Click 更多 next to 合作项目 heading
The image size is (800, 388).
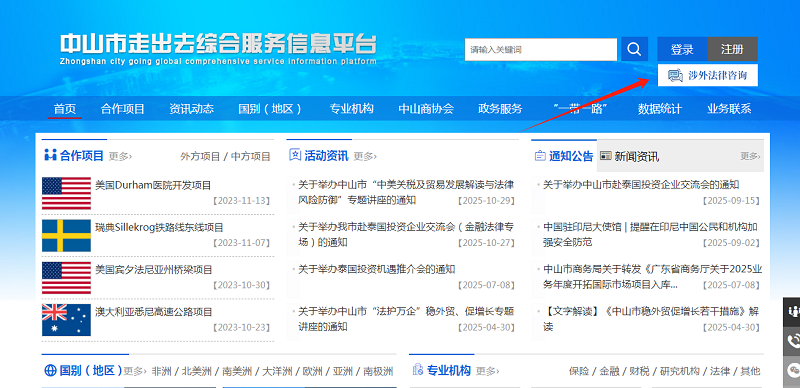[120, 156]
